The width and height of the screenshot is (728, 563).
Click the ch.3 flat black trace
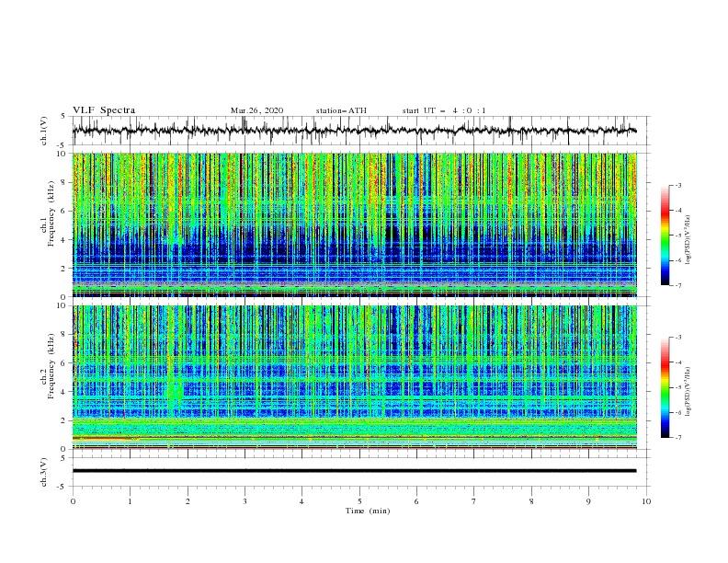[354, 471]
